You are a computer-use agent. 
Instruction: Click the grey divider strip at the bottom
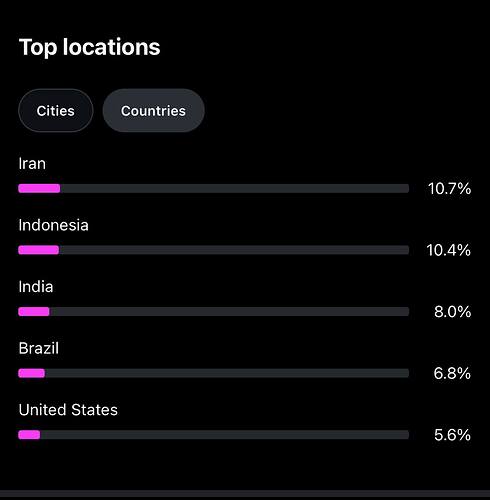(x=245, y=494)
